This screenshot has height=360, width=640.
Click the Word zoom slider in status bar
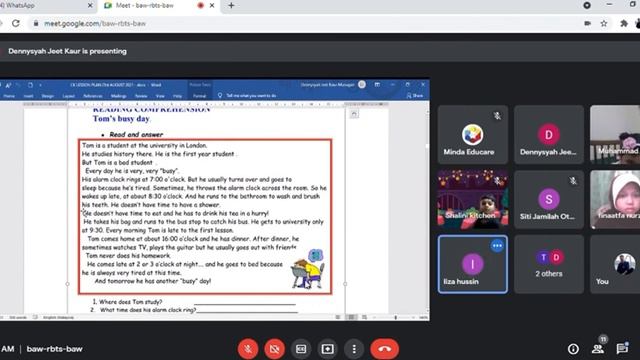395,317
